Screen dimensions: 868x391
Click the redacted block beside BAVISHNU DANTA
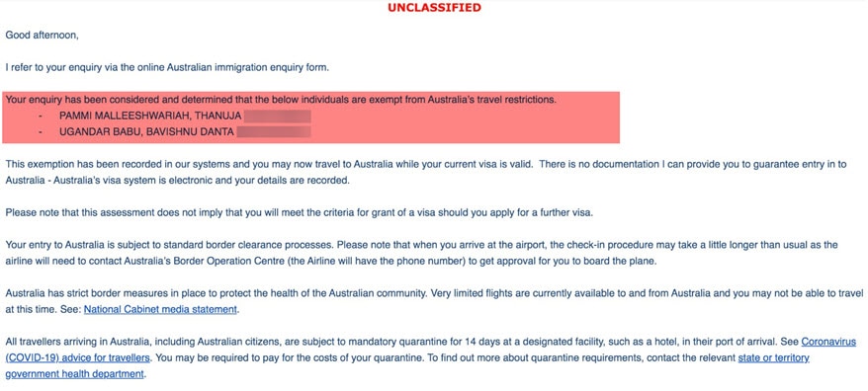pyautogui.click(x=274, y=132)
